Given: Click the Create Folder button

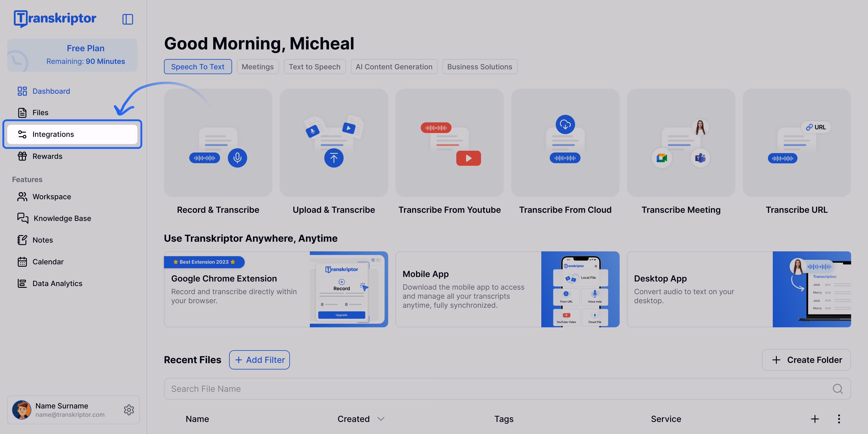Looking at the screenshot, I should tap(806, 359).
